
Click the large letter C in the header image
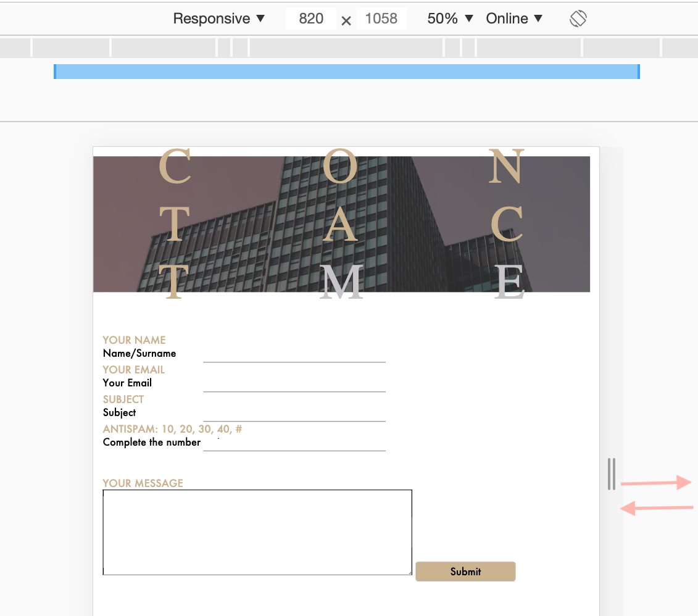click(x=175, y=165)
